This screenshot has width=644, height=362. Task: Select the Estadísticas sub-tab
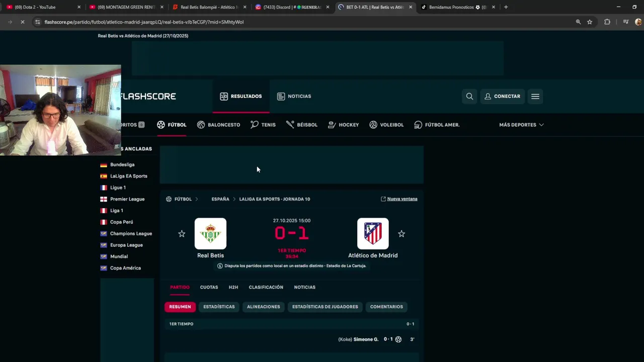[x=219, y=307]
